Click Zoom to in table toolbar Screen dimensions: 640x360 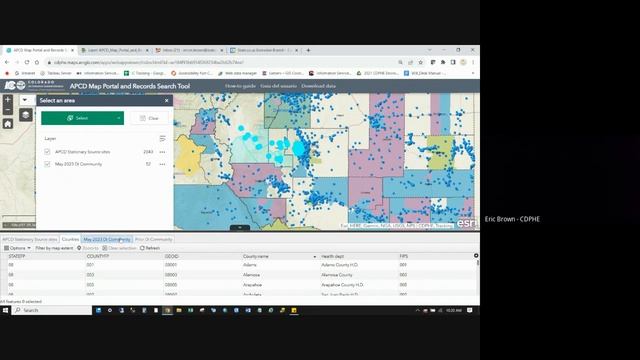88,248
